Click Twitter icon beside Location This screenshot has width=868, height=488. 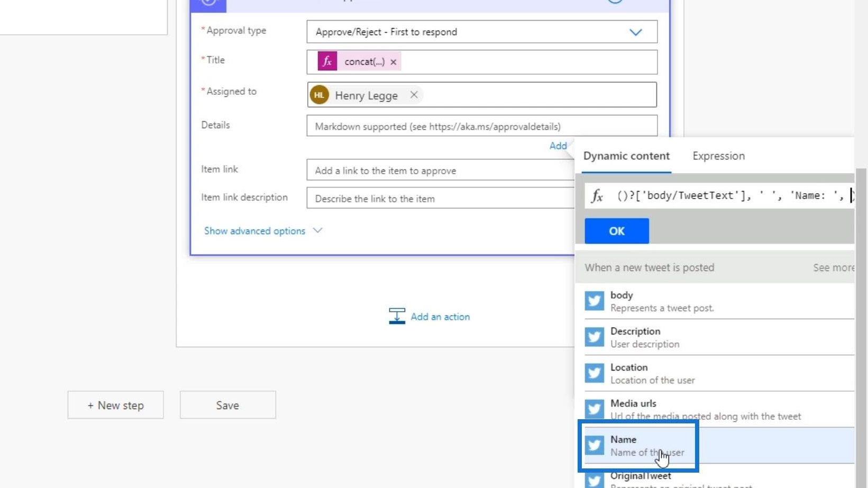594,373
